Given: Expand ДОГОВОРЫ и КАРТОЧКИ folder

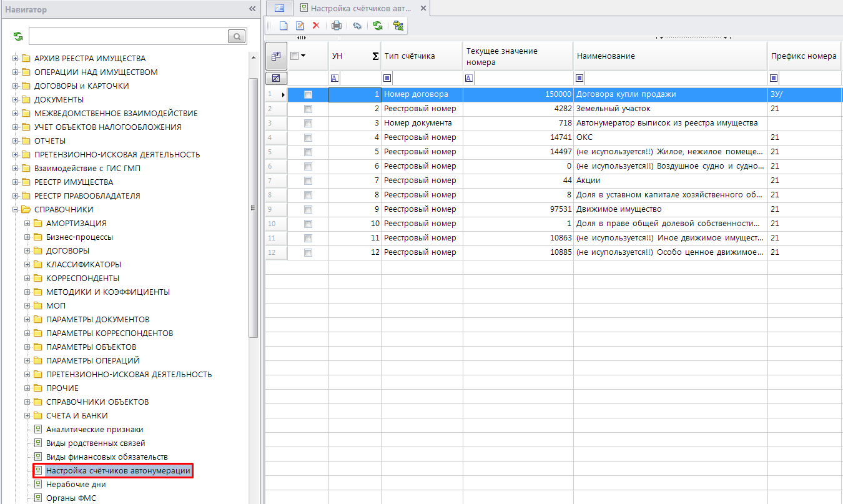Looking at the screenshot, I should click(15, 86).
